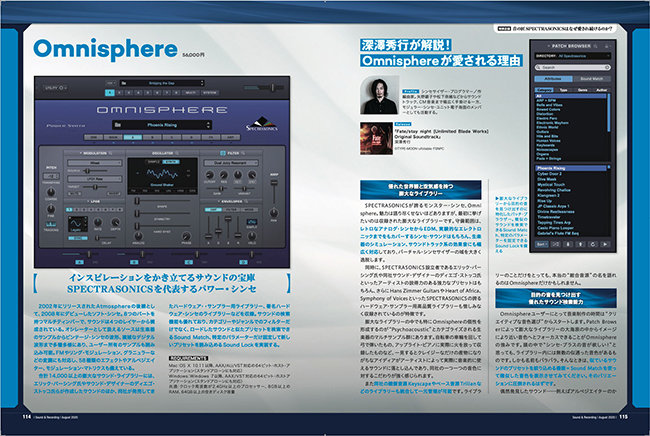The image size is (650, 436).
Task: Switch to the ORB page tab
Action: click(94, 137)
